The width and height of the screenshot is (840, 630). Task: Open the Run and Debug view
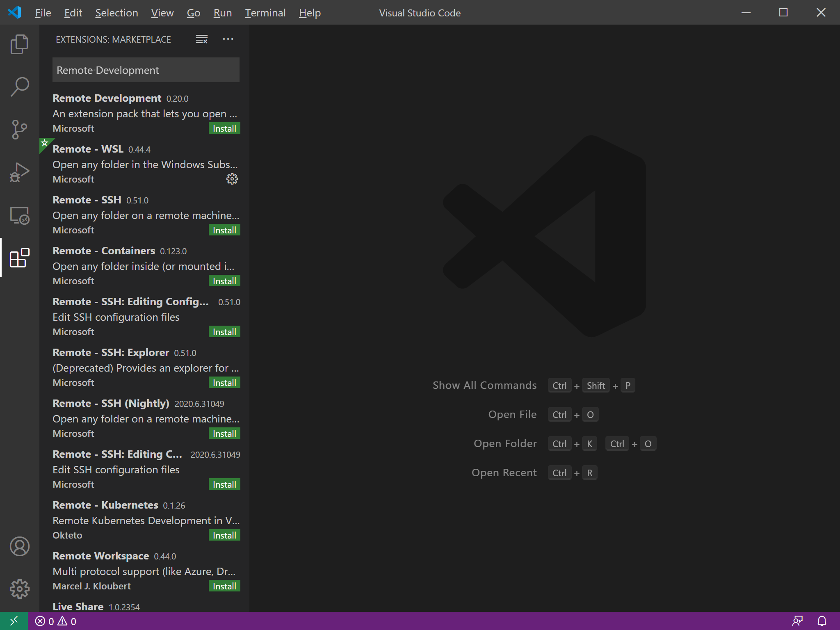(19, 172)
